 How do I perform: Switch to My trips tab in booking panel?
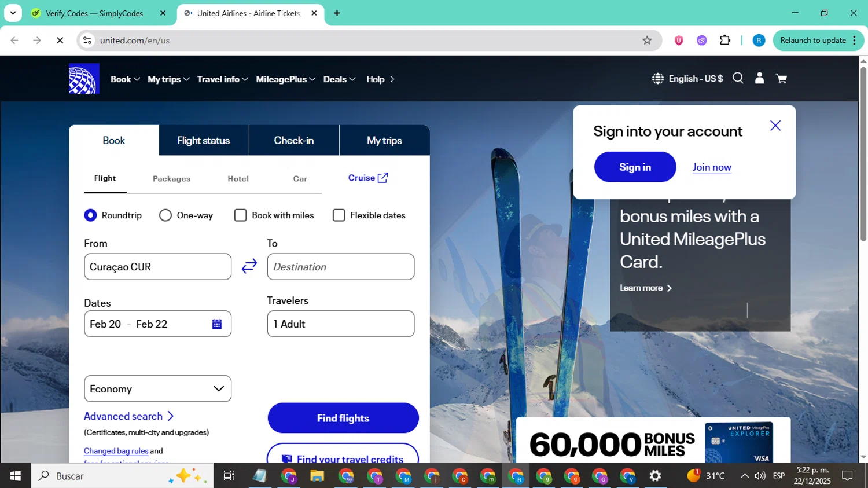click(x=384, y=140)
